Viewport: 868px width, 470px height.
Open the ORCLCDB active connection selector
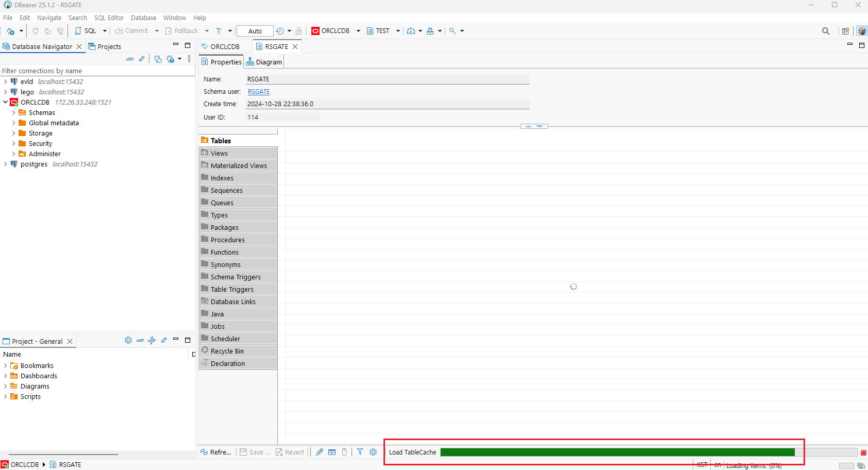click(336, 31)
